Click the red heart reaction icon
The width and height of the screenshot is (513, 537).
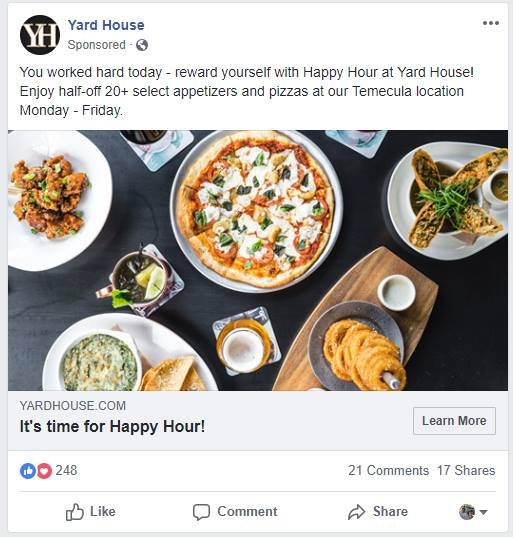tap(44, 471)
